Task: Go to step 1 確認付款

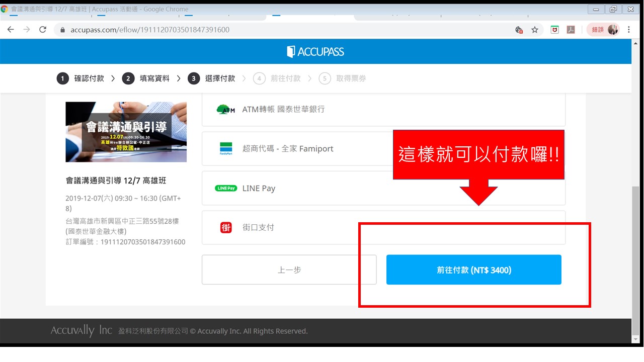Action: coord(80,78)
